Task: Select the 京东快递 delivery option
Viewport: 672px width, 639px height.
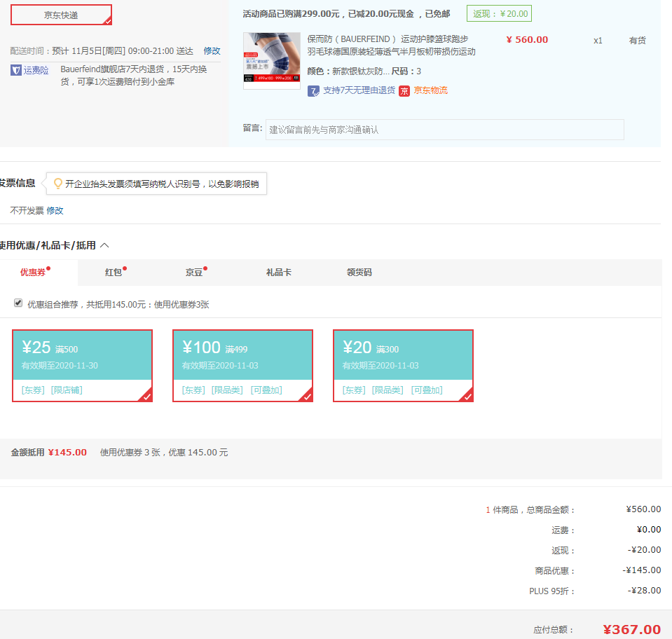Action: [61, 15]
